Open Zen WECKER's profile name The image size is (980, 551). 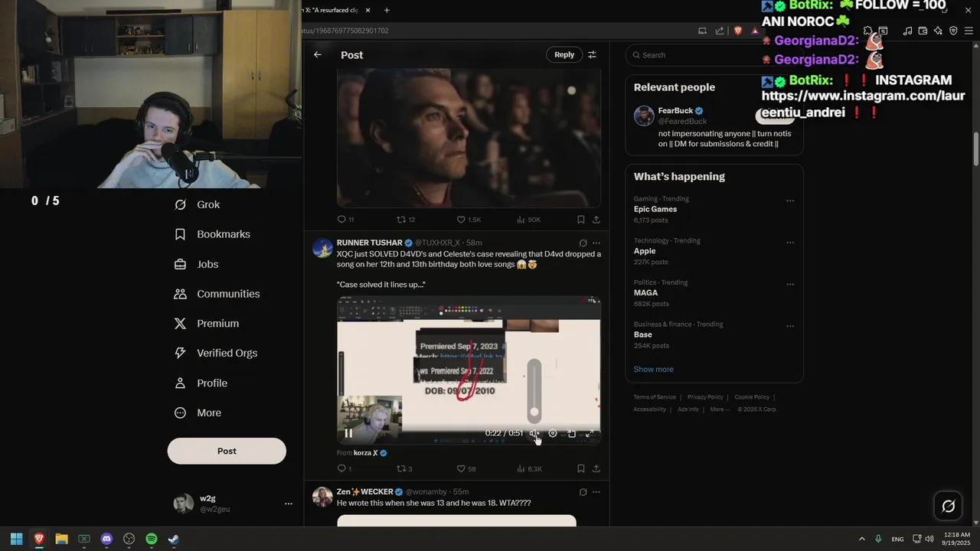tap(364, 492)
